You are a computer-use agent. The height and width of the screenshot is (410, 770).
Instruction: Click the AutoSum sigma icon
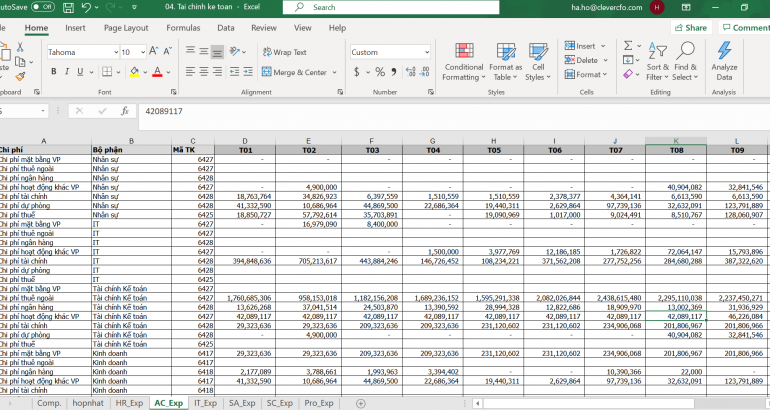pyautogui.click(x=626, y=47)
